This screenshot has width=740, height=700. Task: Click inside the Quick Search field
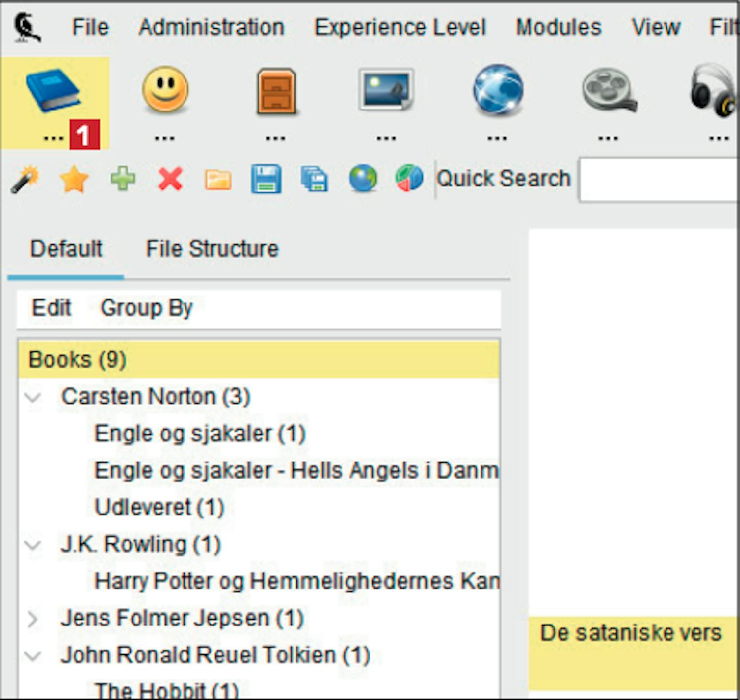[659, 180]
